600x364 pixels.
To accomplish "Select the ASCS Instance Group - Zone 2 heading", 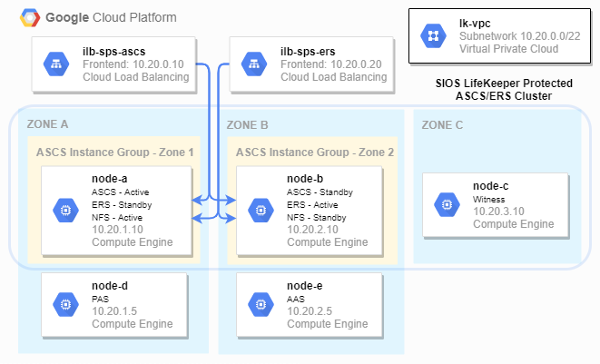I will pyautogui.click(x=314, y=152).
